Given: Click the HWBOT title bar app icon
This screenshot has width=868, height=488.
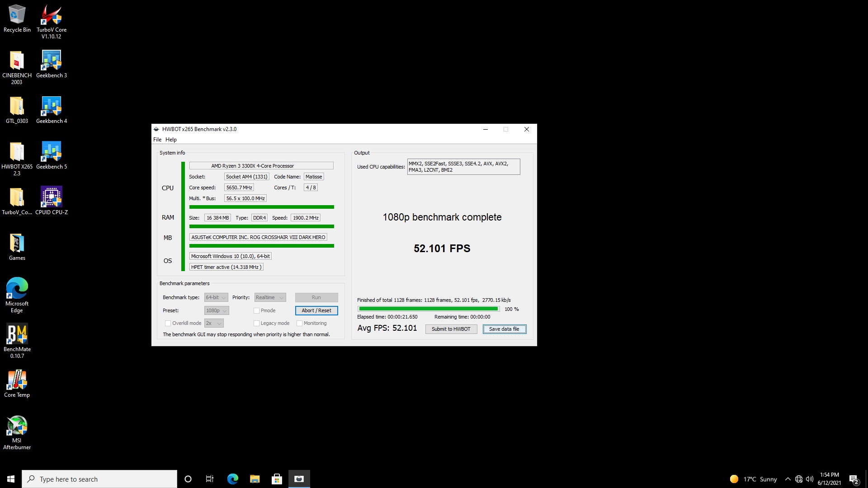Looking at the screenshot, I should point(156,129).
